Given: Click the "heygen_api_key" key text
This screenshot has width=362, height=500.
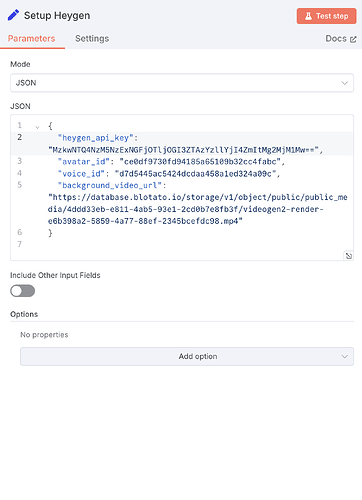Looking at the screenshot, I should point(95,138).
